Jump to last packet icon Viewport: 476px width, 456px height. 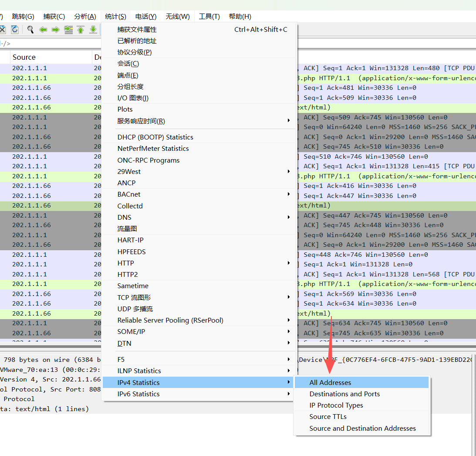point(93,30)
